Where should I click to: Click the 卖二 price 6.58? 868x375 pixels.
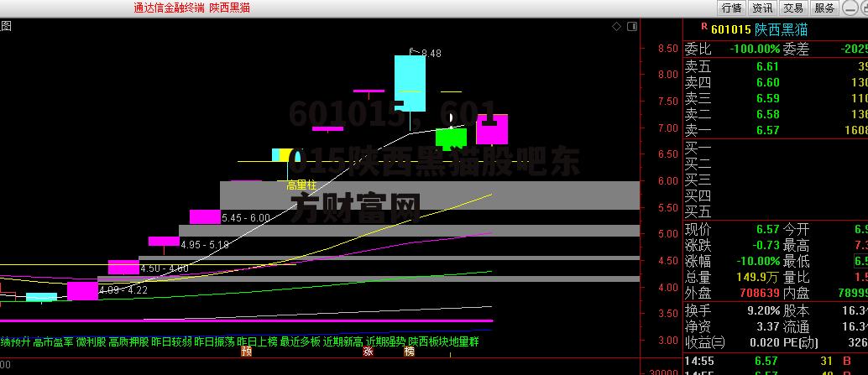coord(768,114)
